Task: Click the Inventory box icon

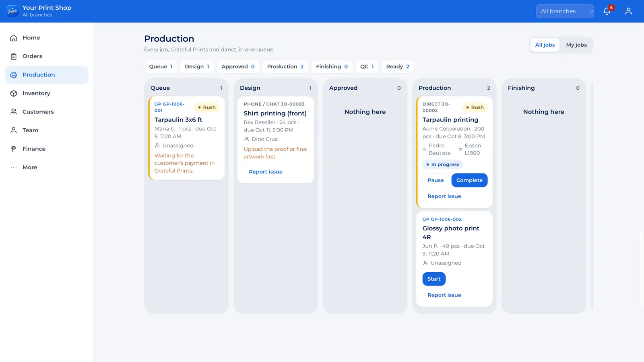Action: pos(14,93)
